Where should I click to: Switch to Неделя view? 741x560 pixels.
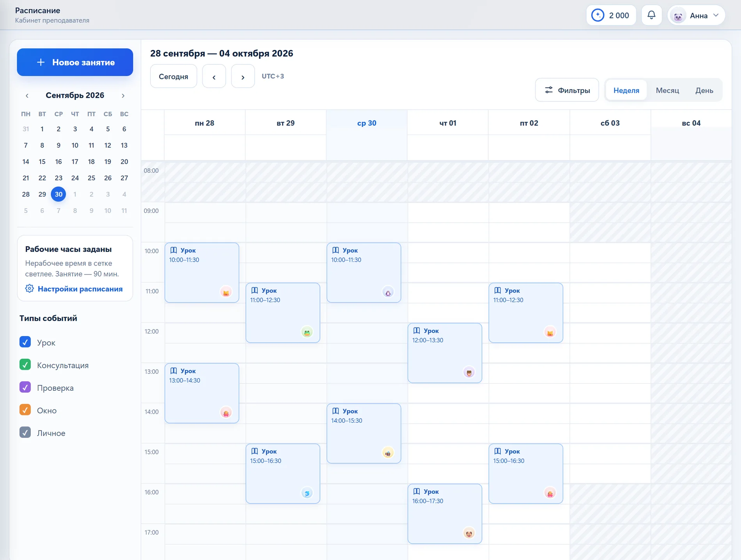(x=626, y=90)
